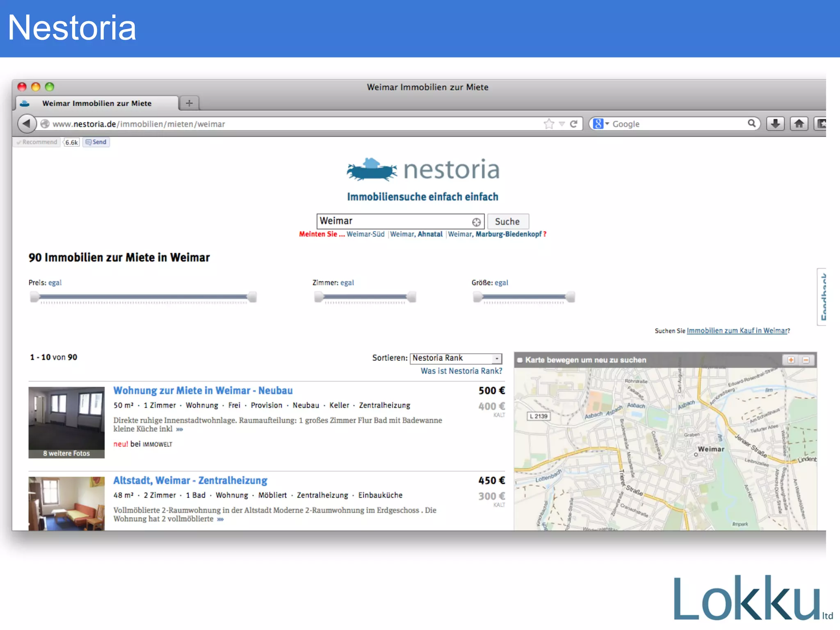Screen dimensions: 840x630
Task: Click the browser back arrow button
Action: 27,123
